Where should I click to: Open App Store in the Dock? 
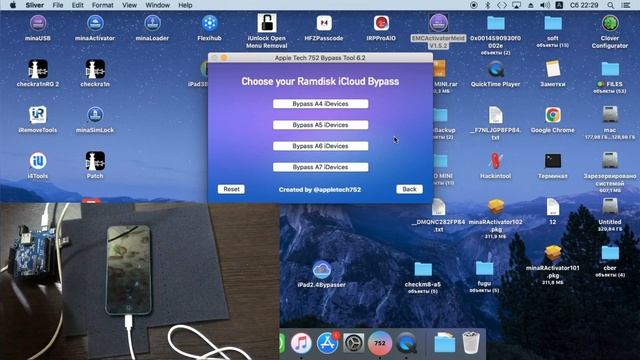(x=327, y=343)
